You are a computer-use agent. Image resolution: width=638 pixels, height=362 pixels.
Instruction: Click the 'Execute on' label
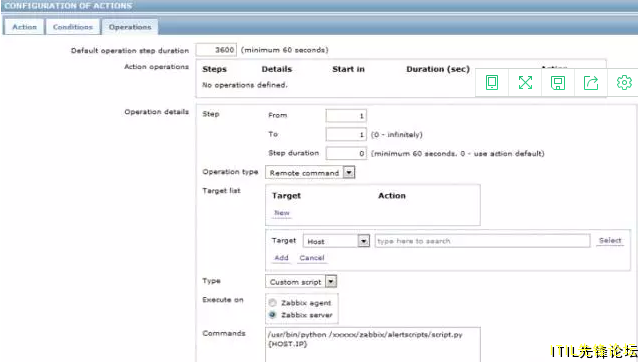[x=223, y=300]
